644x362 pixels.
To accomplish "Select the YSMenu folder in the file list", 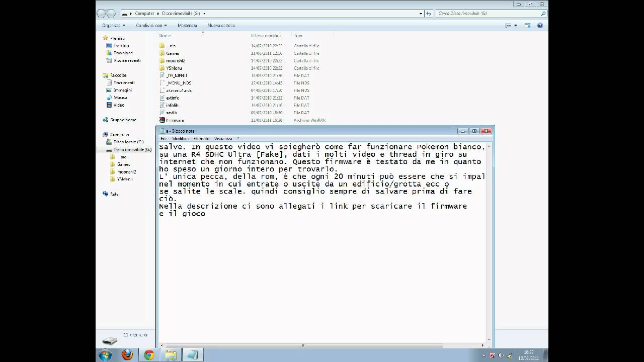I will [174, 68].
